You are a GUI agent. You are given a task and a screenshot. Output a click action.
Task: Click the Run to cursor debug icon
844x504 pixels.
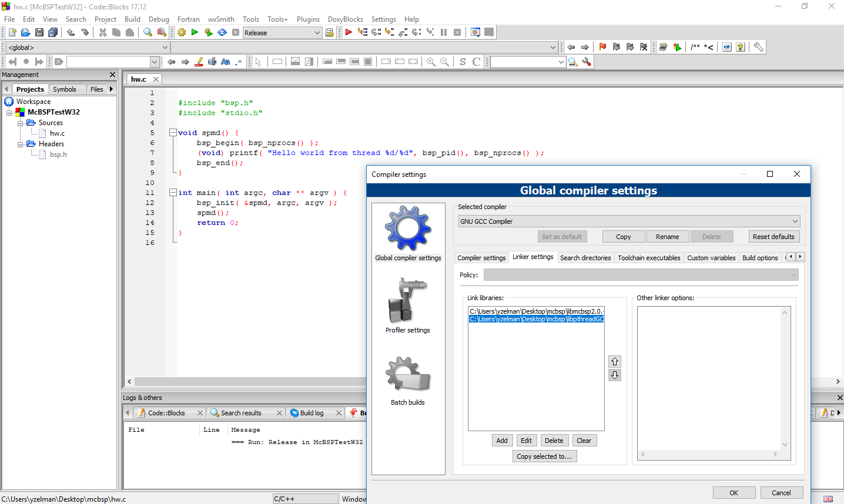coord(363,32)
